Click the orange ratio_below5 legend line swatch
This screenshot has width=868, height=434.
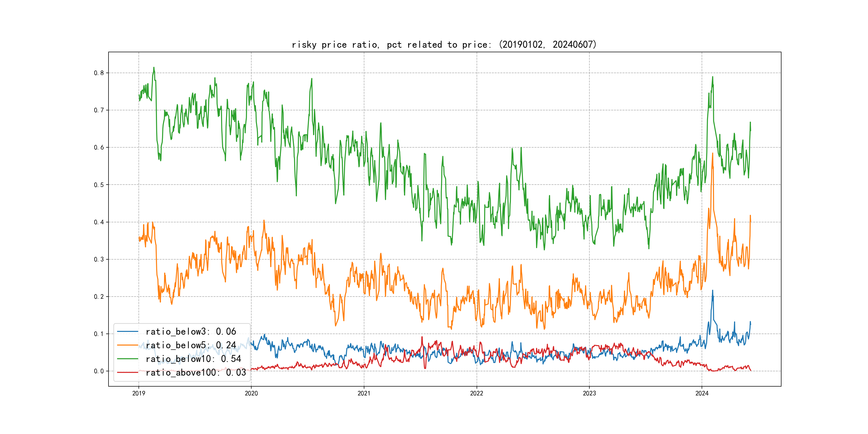[x=127, y=345]
